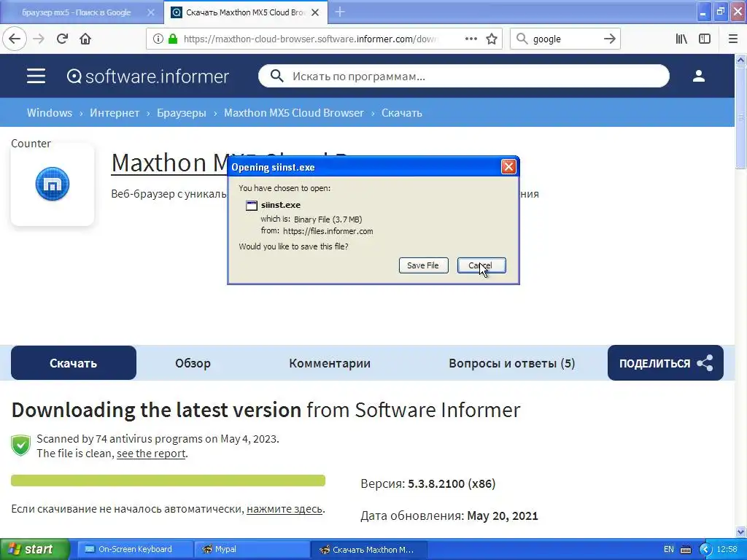Go to Интернет breadcrumb link
This screenshot has width=747, height=560.
(x=115, y=113)
